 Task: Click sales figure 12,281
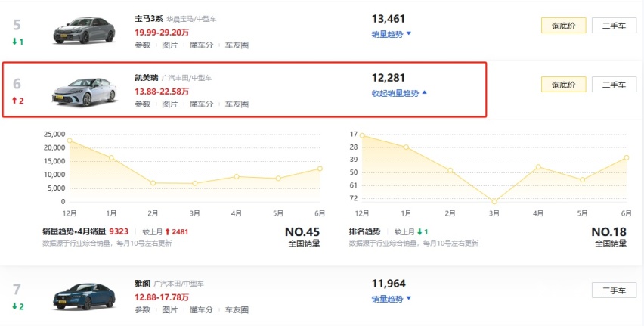click(x=388, y=78)
